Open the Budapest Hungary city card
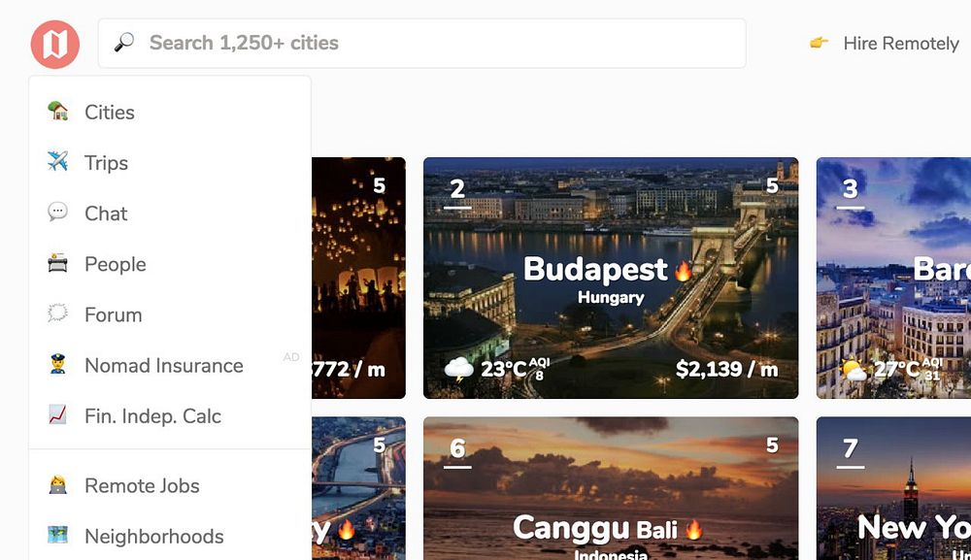The width and height of the screenshot is (971, 560). click(611, 278)
